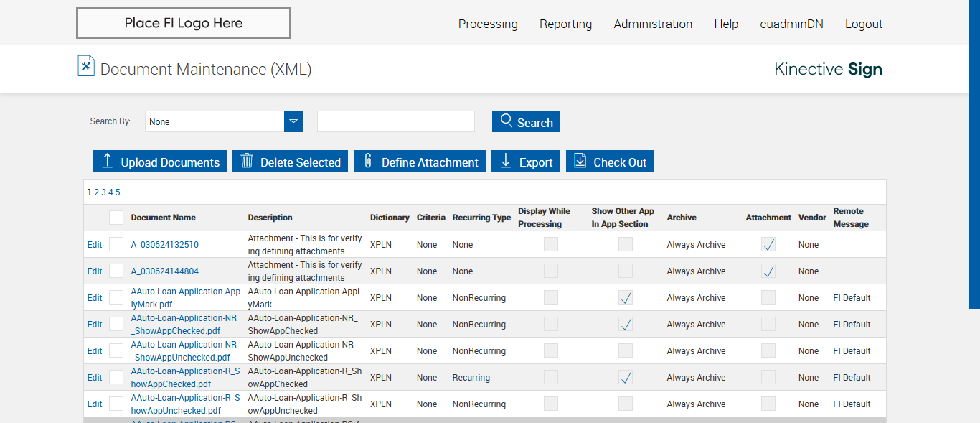
Task: Toggle the select-all checkbox in table header
Action: [x=116, y=218]
